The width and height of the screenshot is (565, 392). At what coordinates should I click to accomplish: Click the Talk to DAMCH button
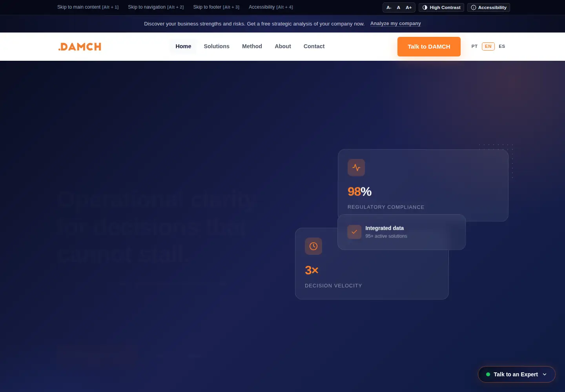tap(429, 47)
